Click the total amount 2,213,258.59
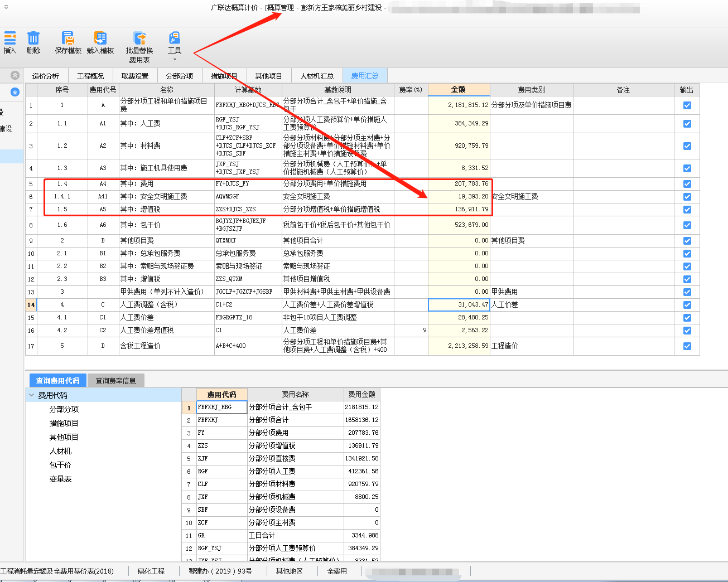Image resolution: width=728 pixels, height=582 pixels. 459,346
